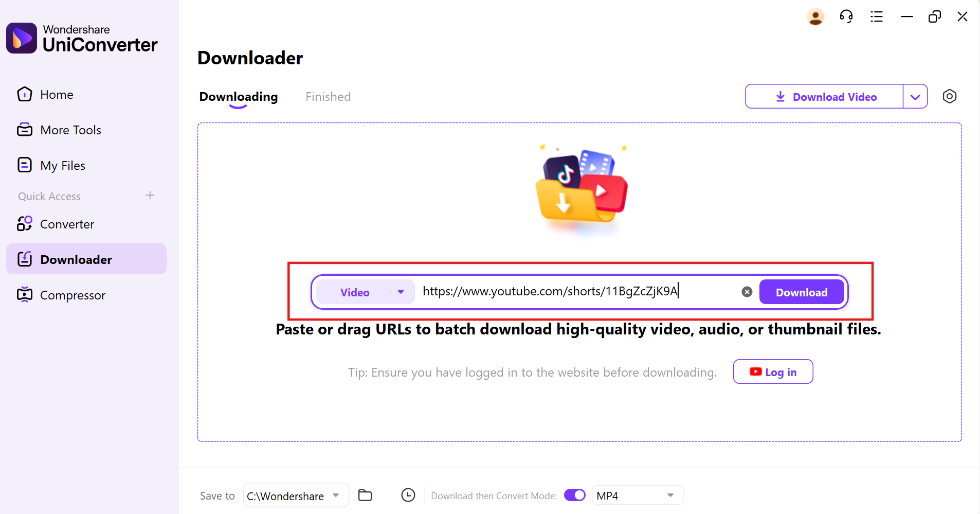The height and width of the screenshot is (514, 980).
Task: Click the YouTube Log in button
Action: [x=773, y=372]
